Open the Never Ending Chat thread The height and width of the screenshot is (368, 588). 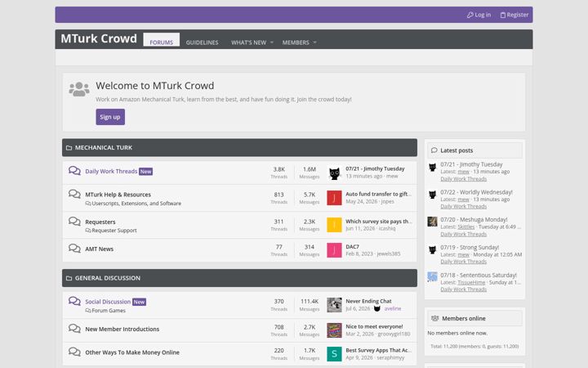368,301
